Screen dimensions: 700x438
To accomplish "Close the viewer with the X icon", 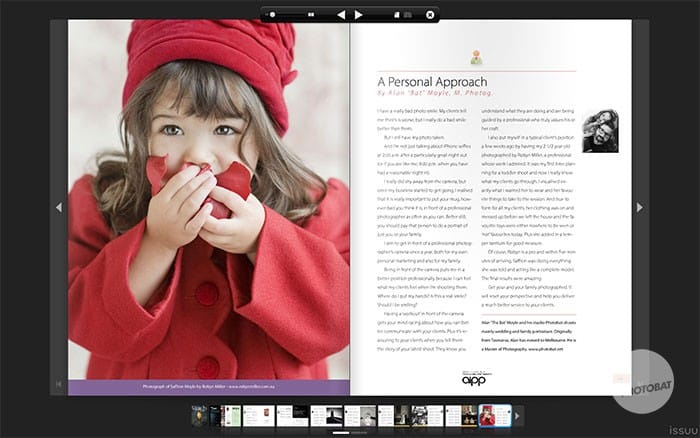I will coord(430,15).
